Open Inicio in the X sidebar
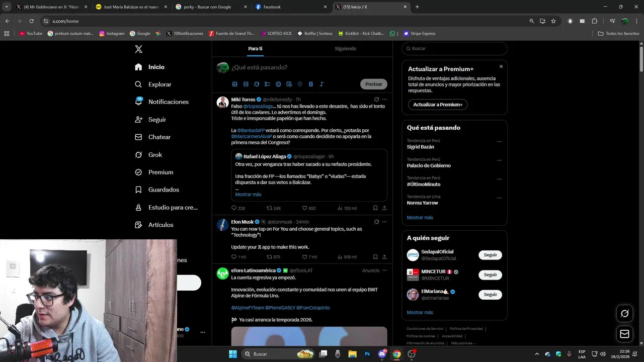Screen dimensions: 644x362 click(x=150, y=67)
